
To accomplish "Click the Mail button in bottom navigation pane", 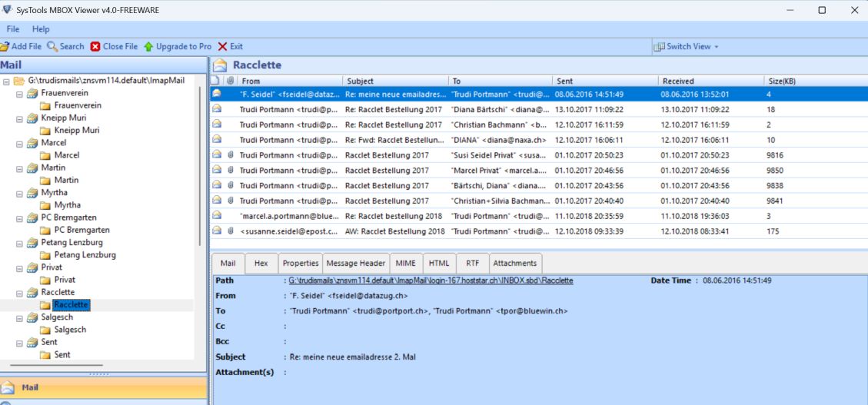I will click(31, 388).
